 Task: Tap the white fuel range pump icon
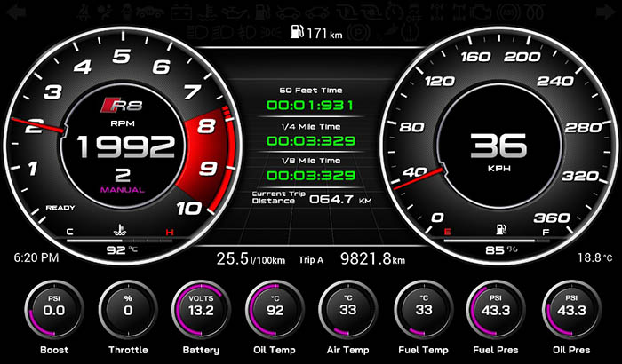click(x=297, y=32)
